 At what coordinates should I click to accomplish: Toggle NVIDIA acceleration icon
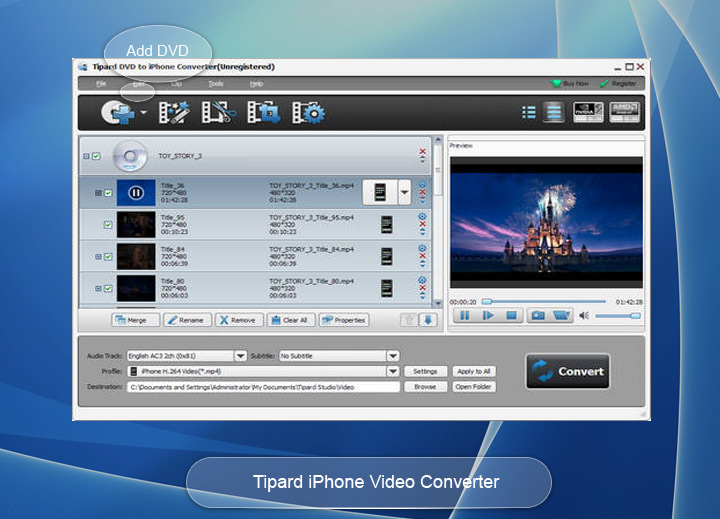[x=588, y=112]
